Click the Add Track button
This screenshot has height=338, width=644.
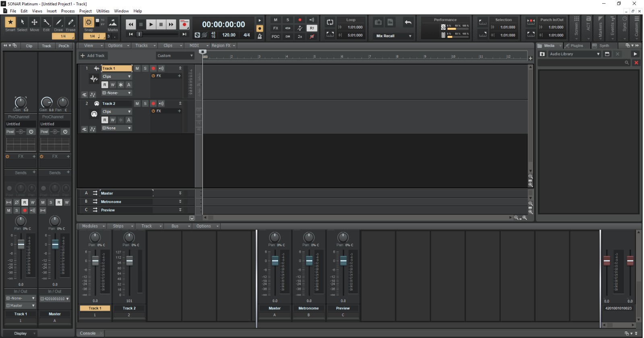tap(93, 56)
